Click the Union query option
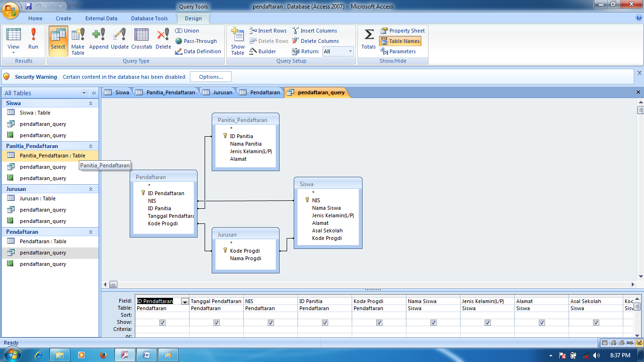This screenshot has width=644, height=362. 187,31
